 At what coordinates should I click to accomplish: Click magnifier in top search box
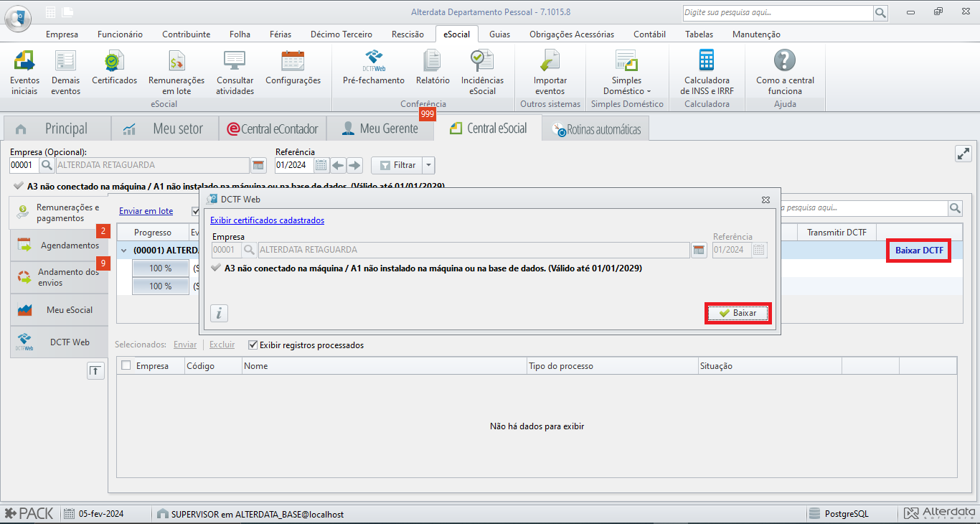pos(880,13)
